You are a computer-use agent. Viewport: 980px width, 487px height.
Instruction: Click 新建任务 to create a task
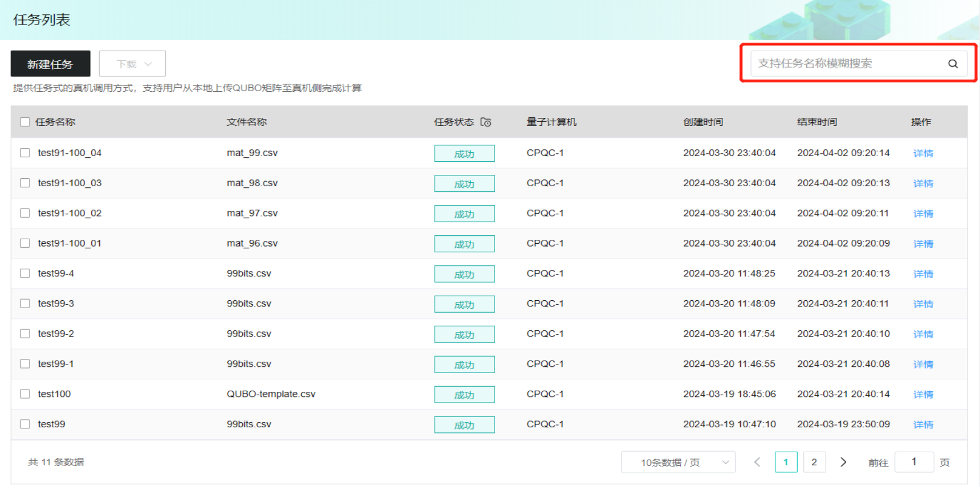pos(50,64)
